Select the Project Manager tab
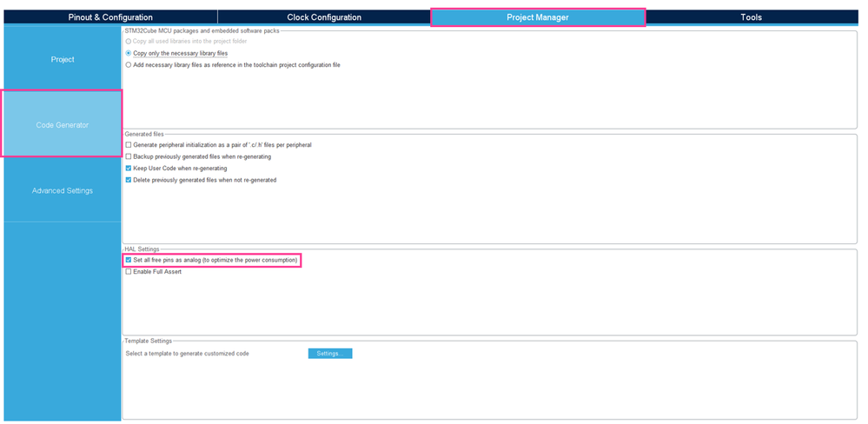This screenshot has height=424, width=868. click(x=538, y=17)
